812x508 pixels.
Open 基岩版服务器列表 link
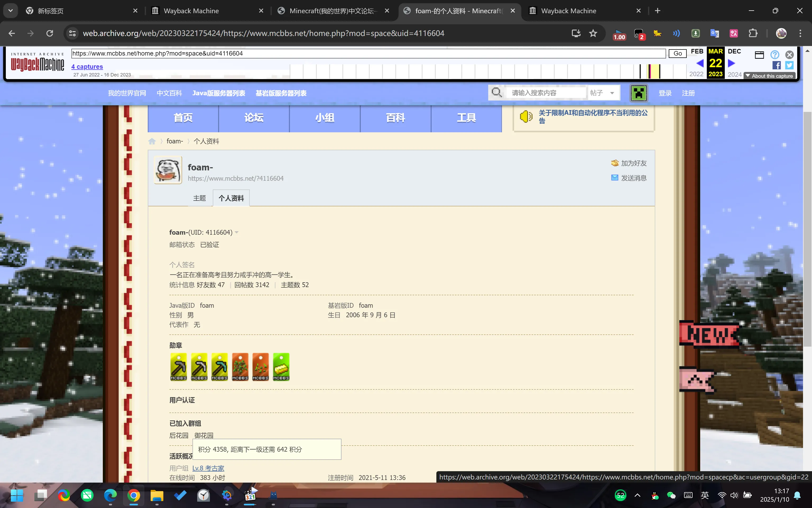click(281, 93)
